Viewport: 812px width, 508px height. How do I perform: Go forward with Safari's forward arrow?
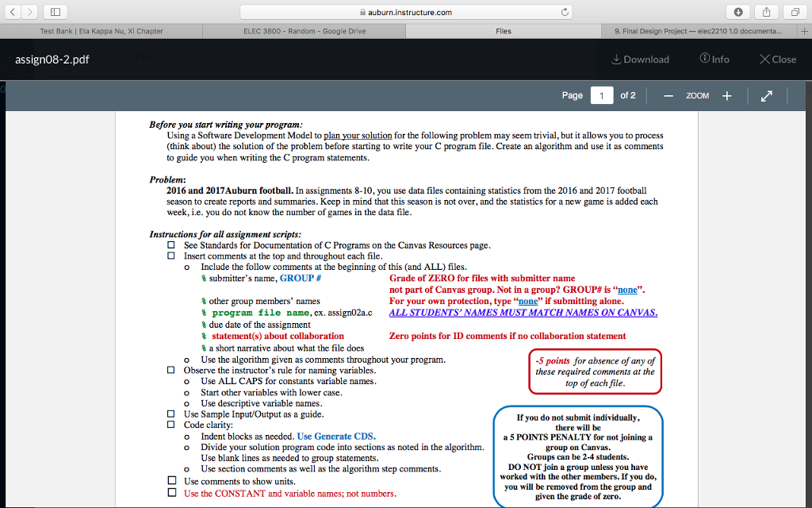pyautogui.click(x=29, y=12)
